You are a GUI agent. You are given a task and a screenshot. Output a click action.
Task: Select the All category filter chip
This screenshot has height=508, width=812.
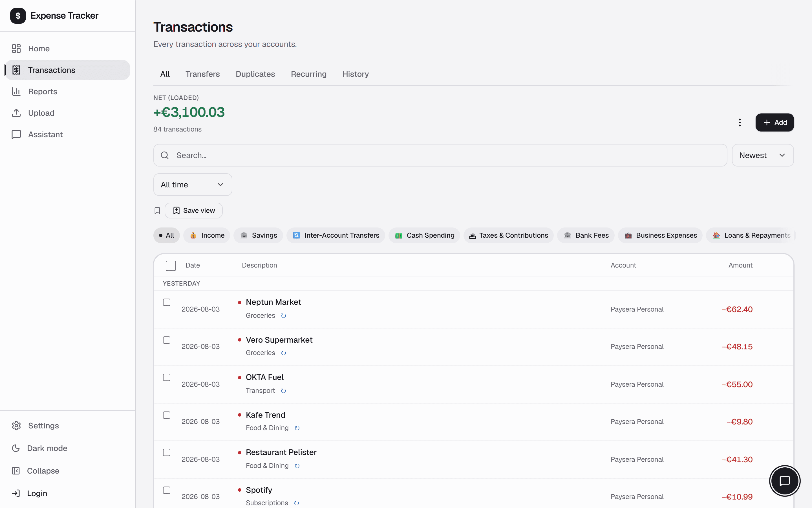coord(166,236)
